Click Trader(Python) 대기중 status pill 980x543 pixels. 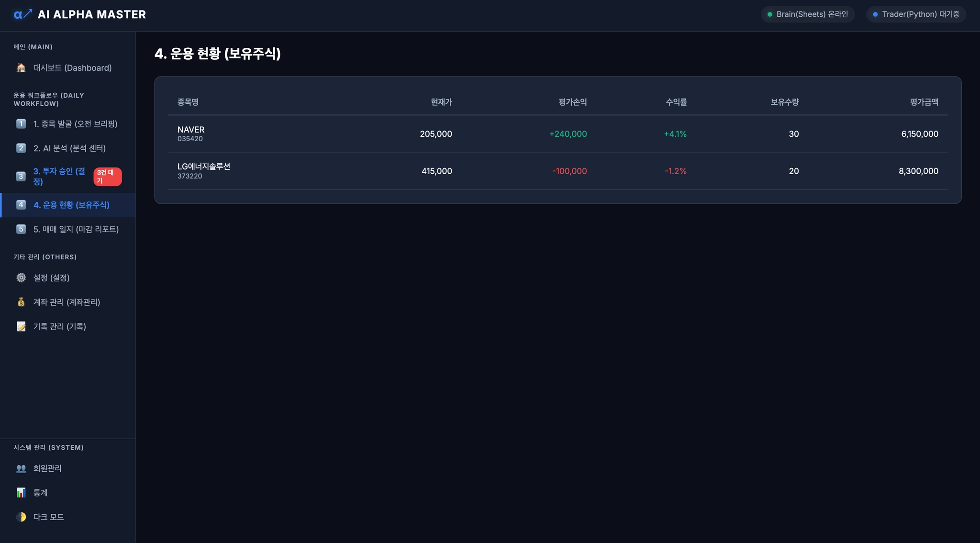(x=916, y=14)
